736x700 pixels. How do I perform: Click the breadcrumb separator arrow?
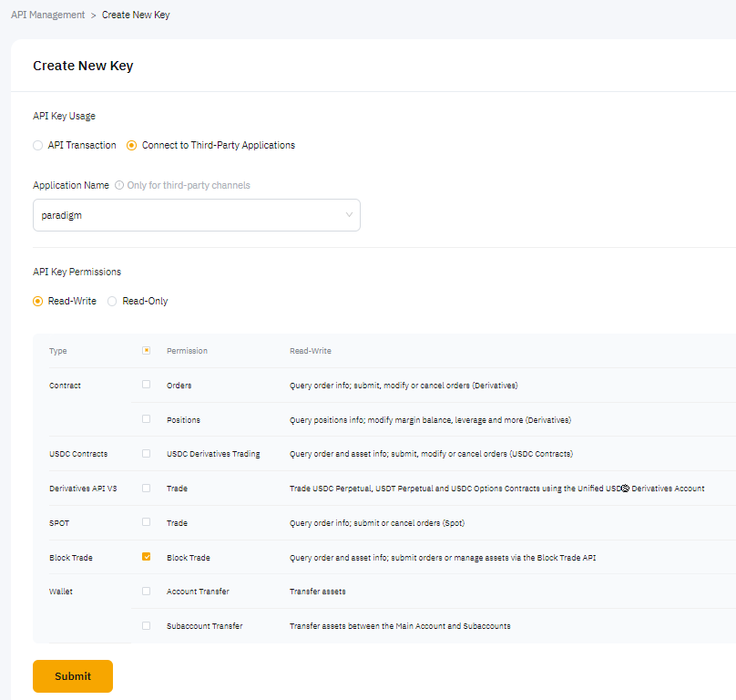pos(94,15)
